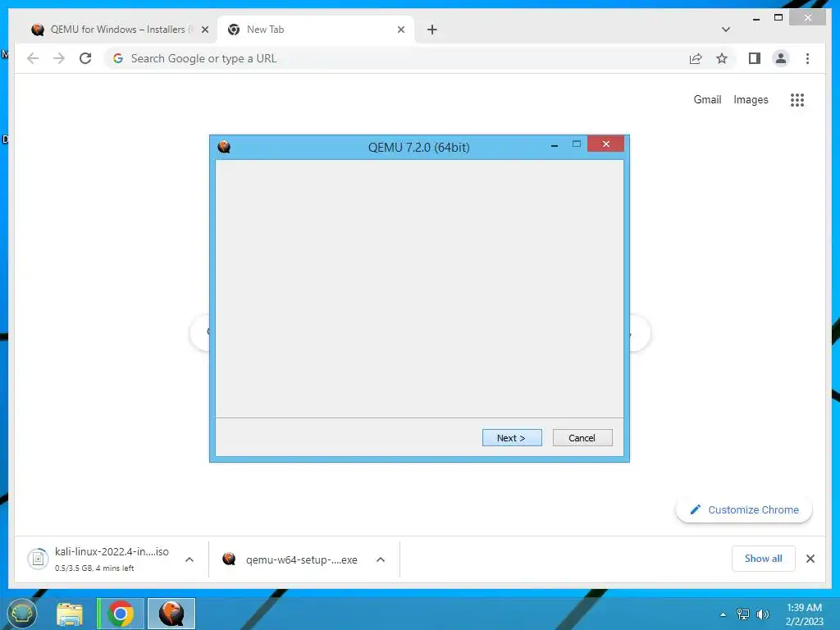Close the New Tab tab
The height and width of the screenshot is (630, 840).
tap(400, 30)
